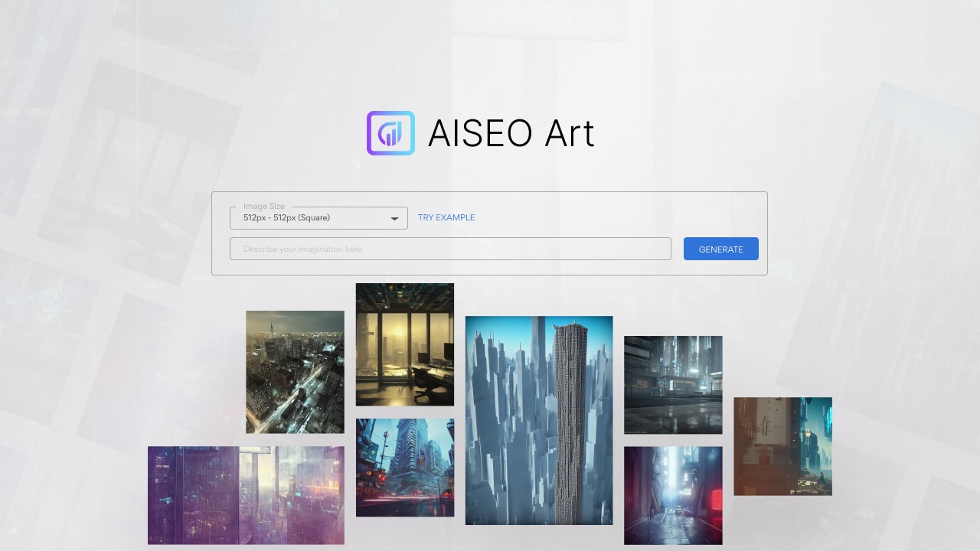
Task: Click the AISEO Art page title
Action: (511, 133)
